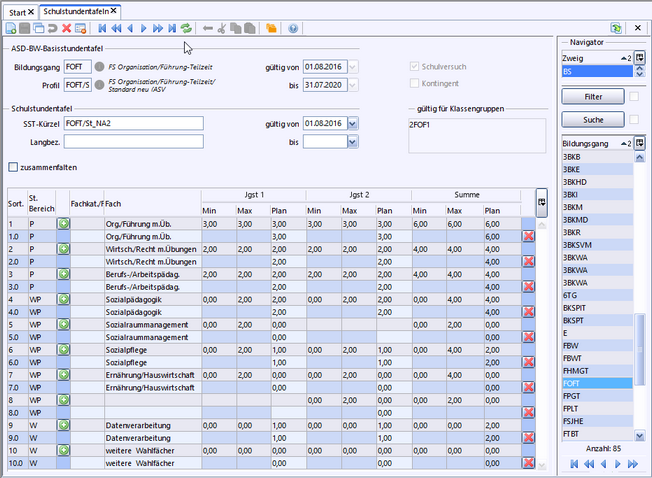Jump to first record in toolbar

click(103, 29)
